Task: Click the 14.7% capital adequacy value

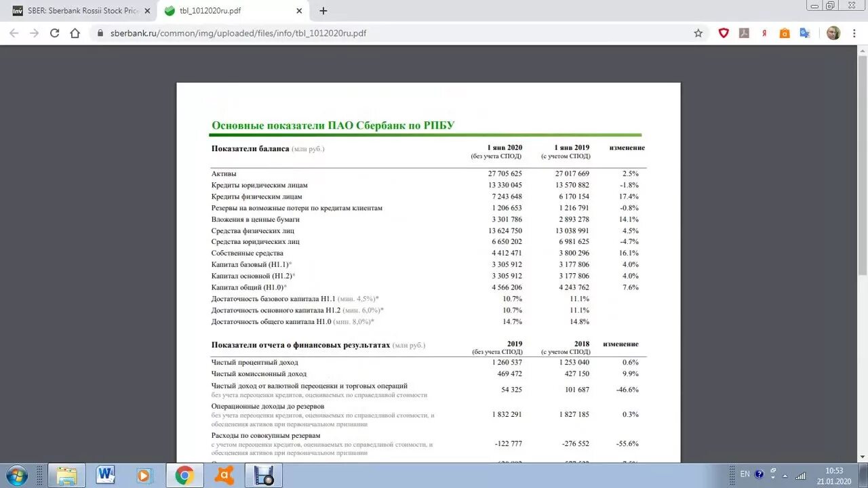Action: pos(512,322)
